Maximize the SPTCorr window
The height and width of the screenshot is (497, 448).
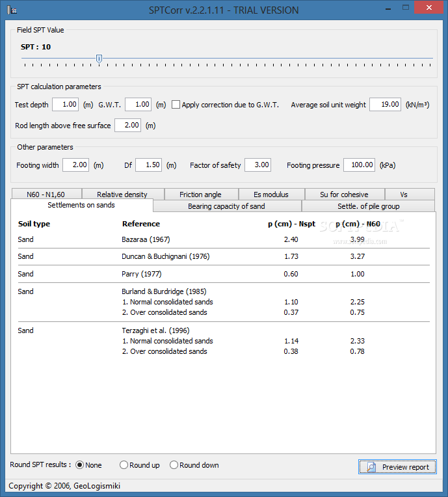pyautogui.click(x=406, y=8)
